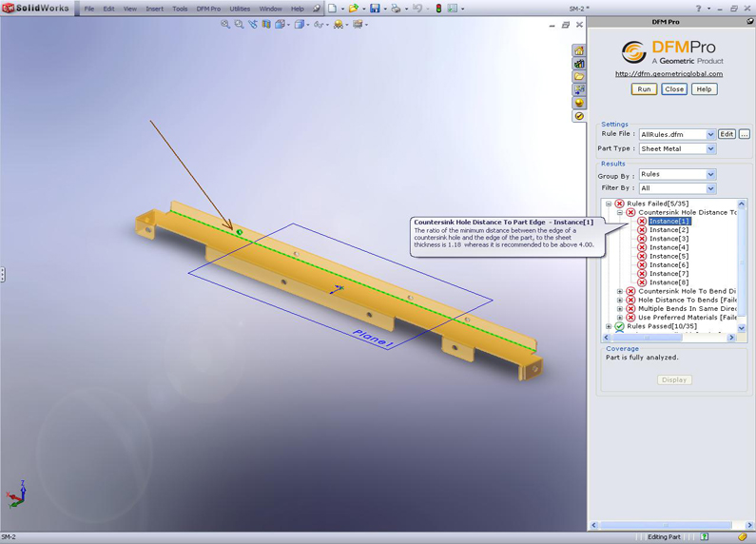Open the View Palette tab icon

(x=579, y=89)
